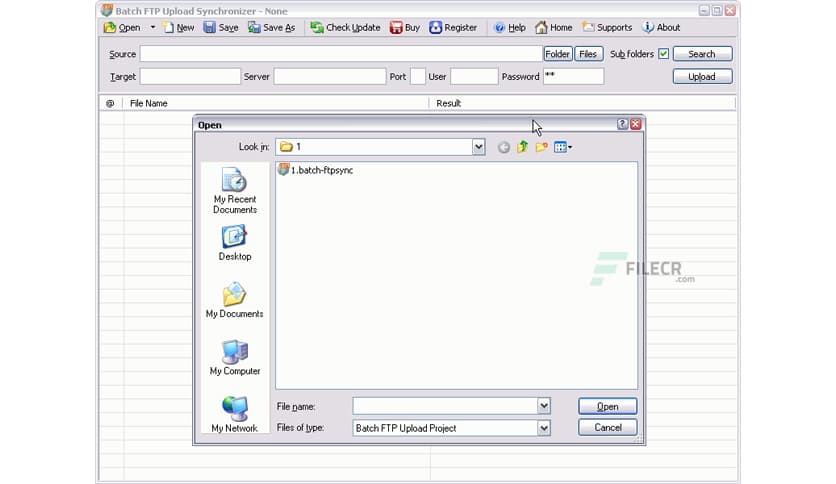Close the Open dialog with X
The width and height of the screenshot is (836, 484).
pos(636,124)
